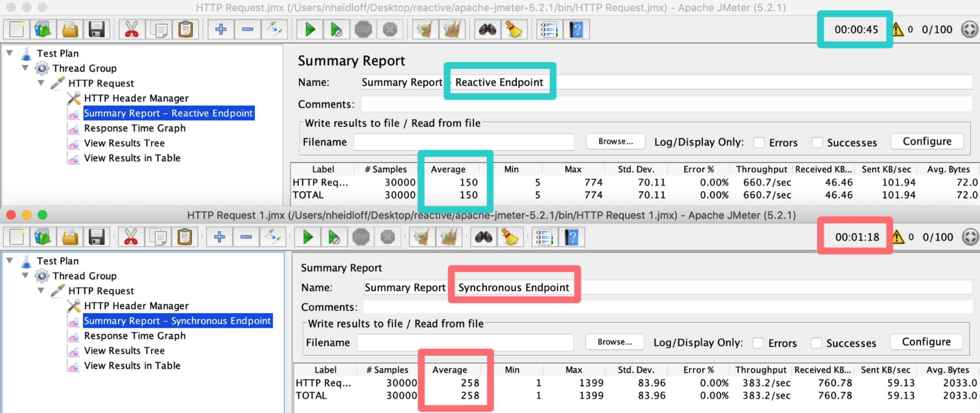Click '660.7/sec' throughput in the HTTP Req... row
This screenshot has height=413, width=980.
pos(767,182)
